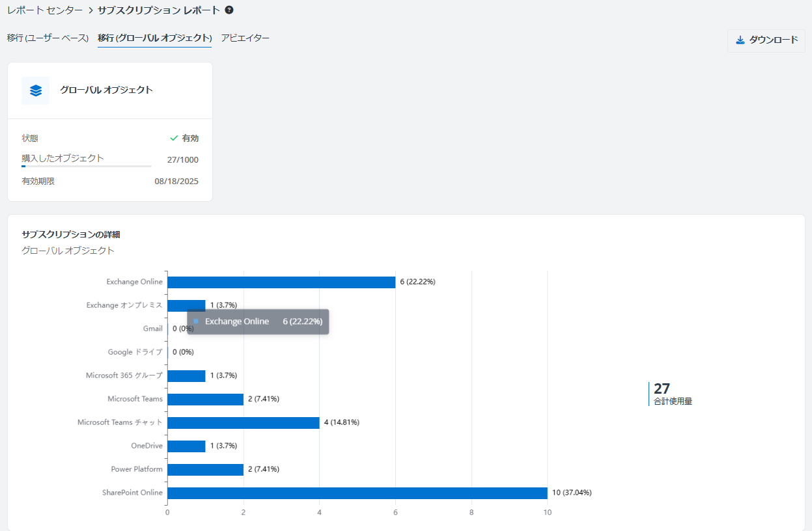Click the 27/1000 purchased objects value
The height and width of the screenshot is (531, 812).
coord(183,160)
